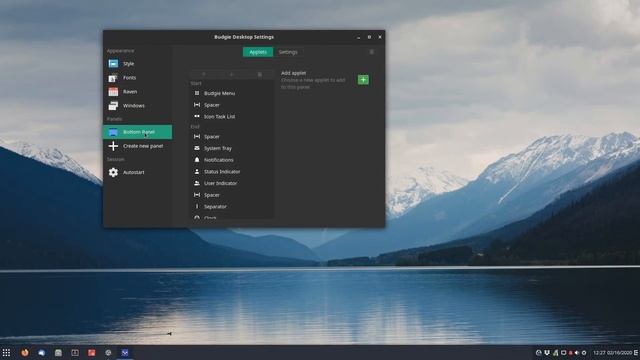
Task: Click Create new panel
Action: point(137,146)
